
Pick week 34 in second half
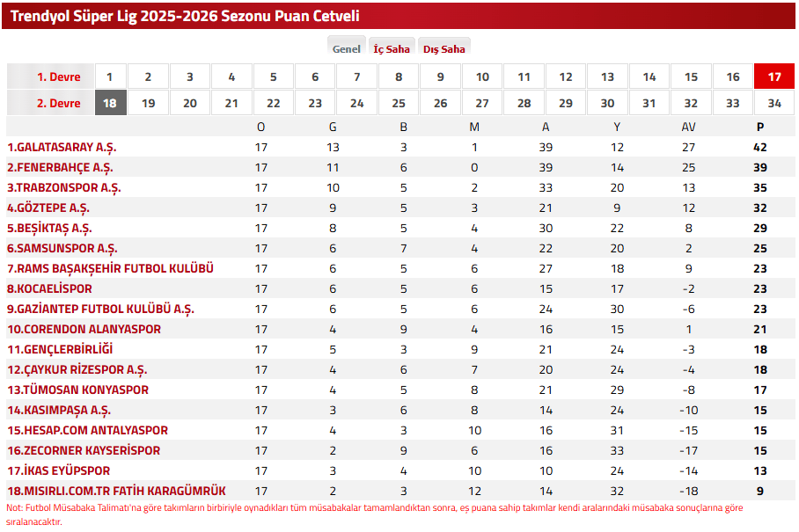tap(774, 103)
